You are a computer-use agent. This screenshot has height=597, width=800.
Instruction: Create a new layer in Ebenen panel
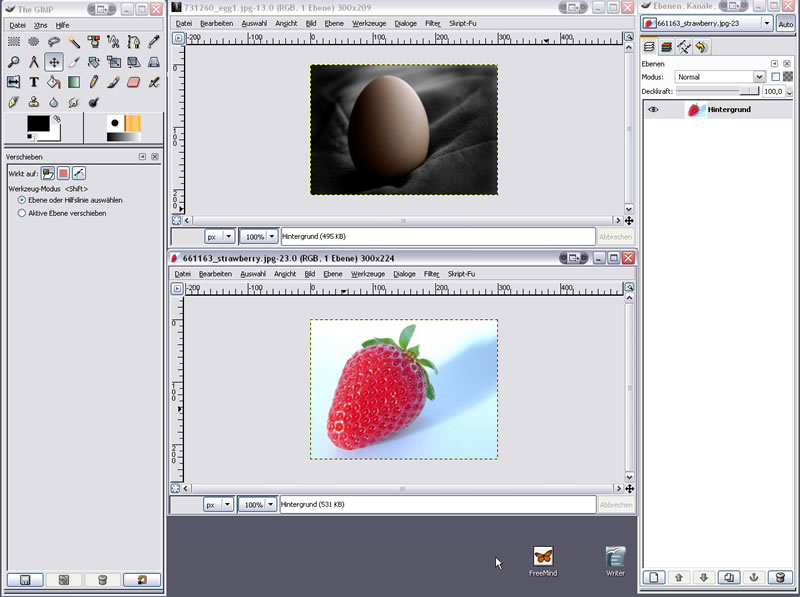coord(652,578)
